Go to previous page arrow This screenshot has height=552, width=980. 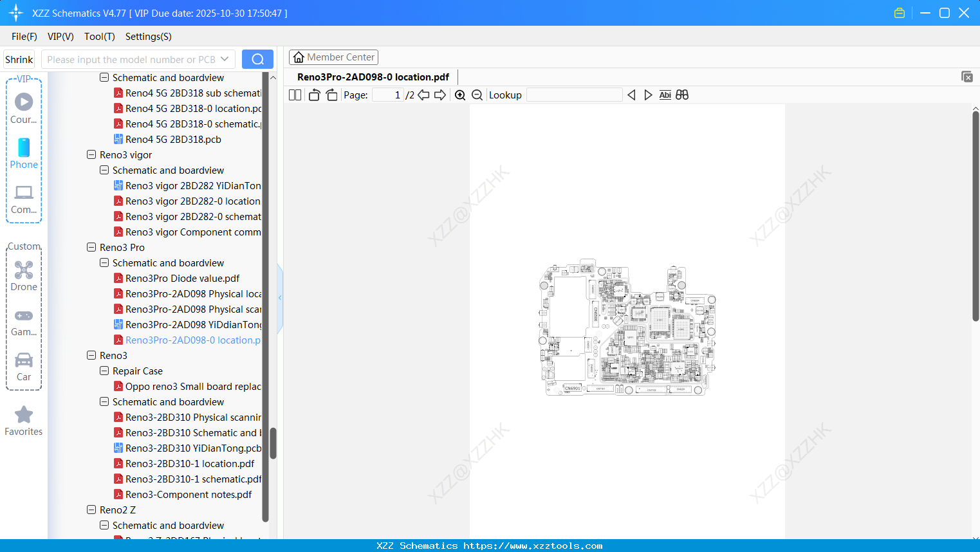(423, 95)
